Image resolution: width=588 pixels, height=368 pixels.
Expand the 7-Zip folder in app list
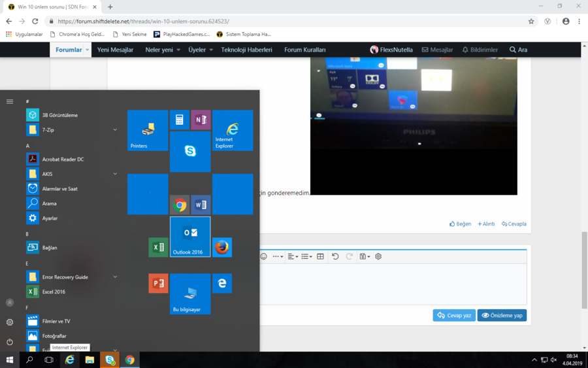pyautogui.click(x=115, y=130)
